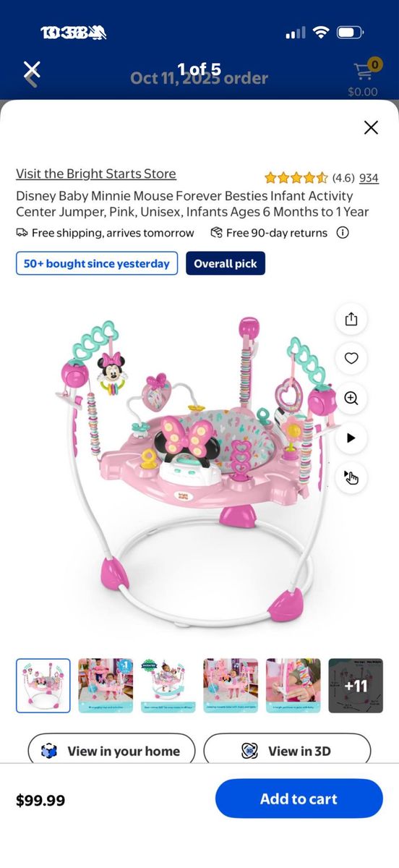
Task: Select the third jumper thumbnail
Action: coord(168,686)
